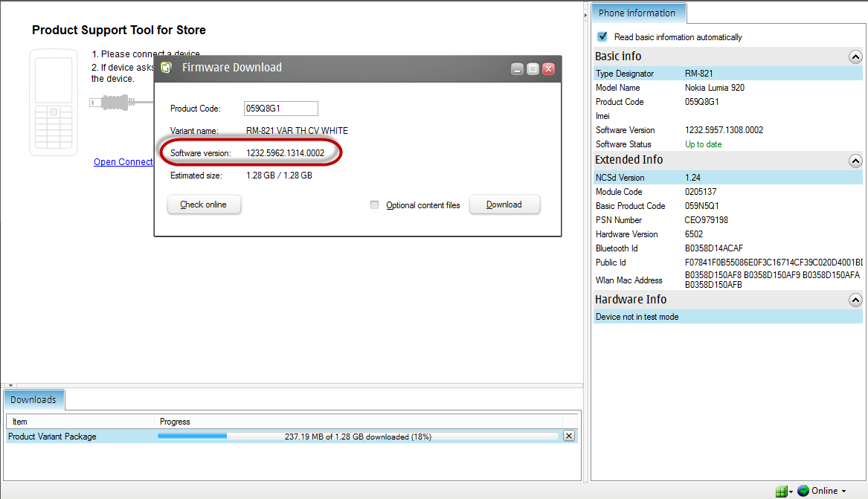The height and width of the screenshot is (499, 868).
Task: Open the Online status dropdown arrow
Action: click(x=843, y=492)
